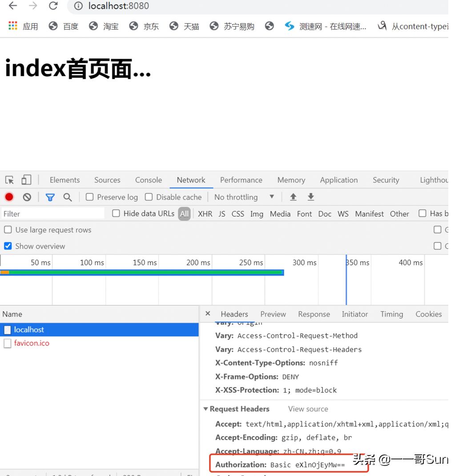Switch to the Performance tab
The image size is (459, 476).
pyautogui.click(x=241, y=180)
